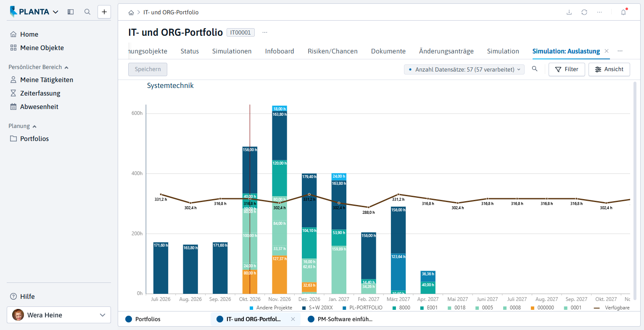
Task: Refresh the view using reload icon
Action: (584, 12)
